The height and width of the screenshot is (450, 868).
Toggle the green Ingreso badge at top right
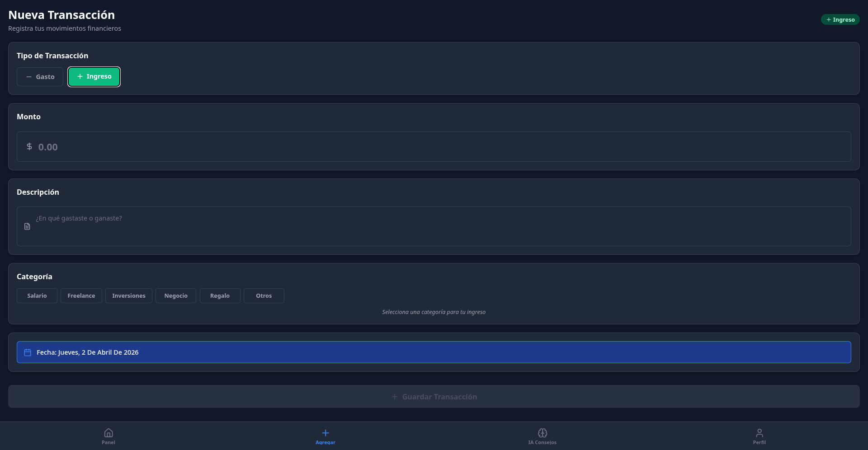840,19
